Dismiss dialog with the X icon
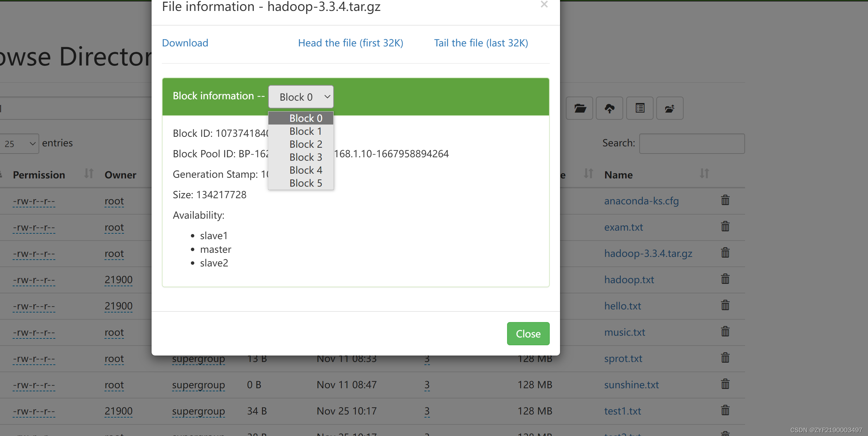 (544, 4)
